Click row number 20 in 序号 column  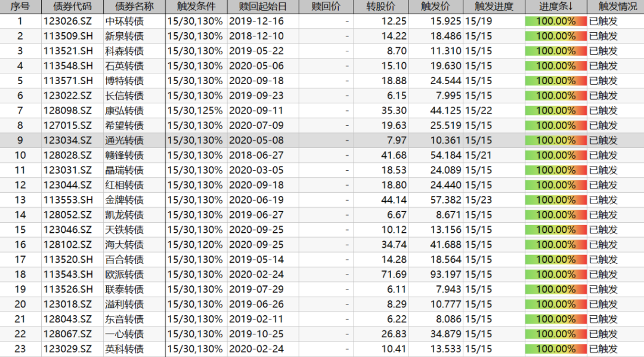[20, 304]
